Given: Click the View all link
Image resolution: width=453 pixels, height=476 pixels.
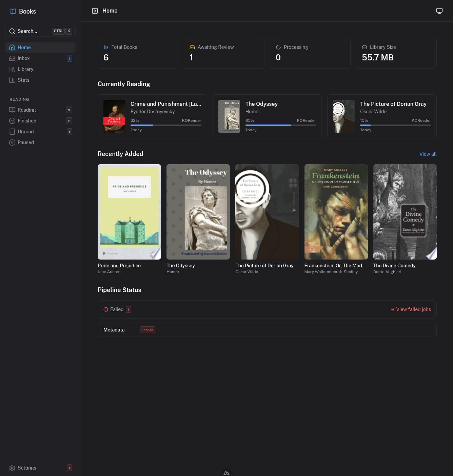Looking at the screenshot, I should (428, 154).
